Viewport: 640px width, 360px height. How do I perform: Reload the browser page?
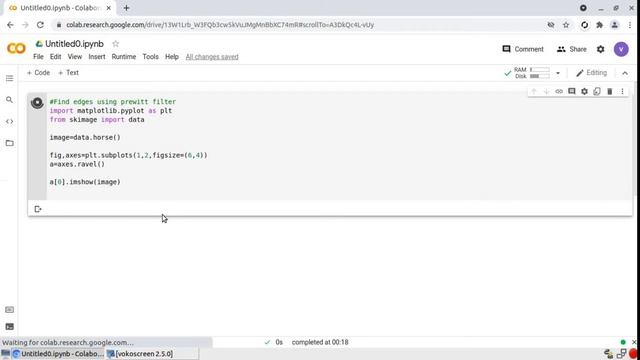[40, 25]
